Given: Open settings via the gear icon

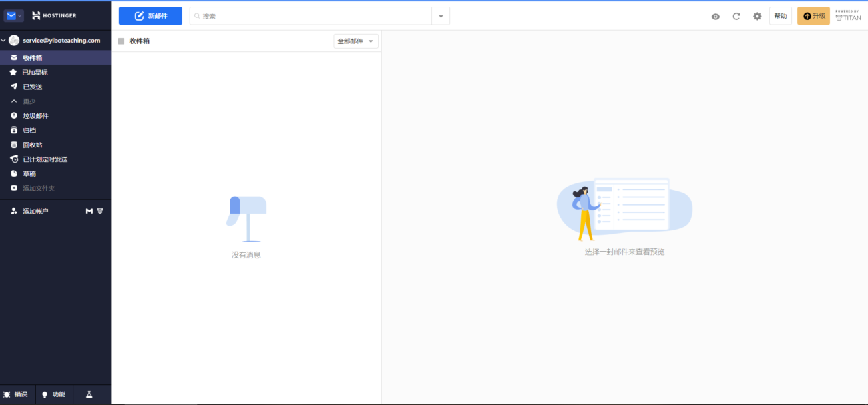Looking at the screenshot, I should (x=757, y=16).
